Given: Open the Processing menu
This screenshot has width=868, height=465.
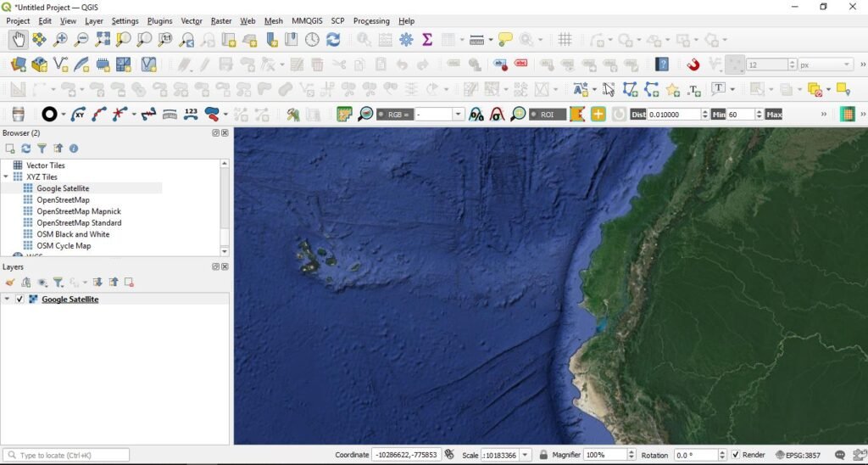Looking at the screenshot, I should coord(371,20).
